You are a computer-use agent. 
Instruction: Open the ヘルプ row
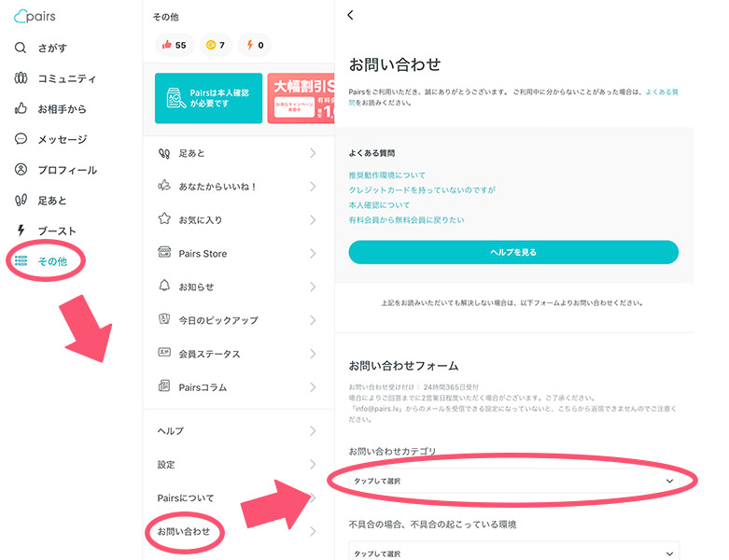(238, 431)
